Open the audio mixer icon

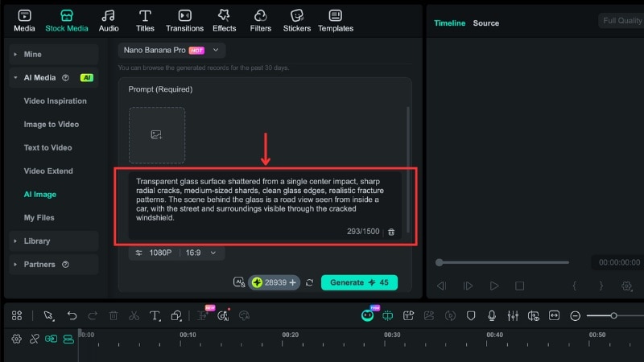513,315
